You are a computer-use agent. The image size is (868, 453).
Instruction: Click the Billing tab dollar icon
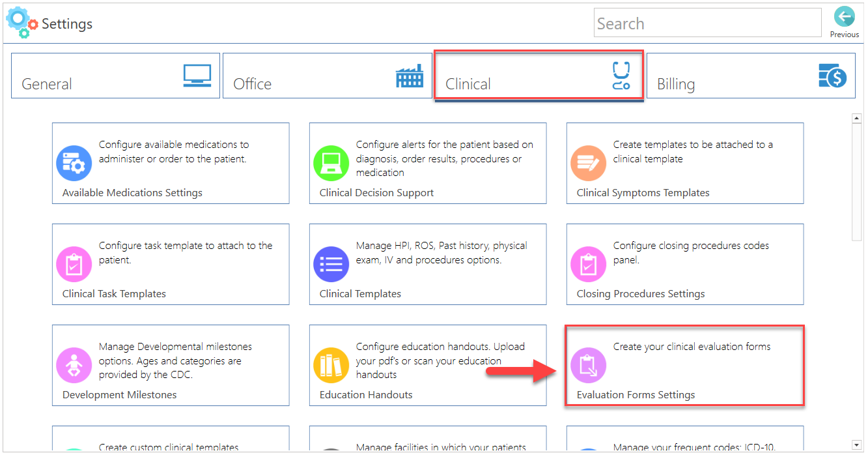point(832,76)
